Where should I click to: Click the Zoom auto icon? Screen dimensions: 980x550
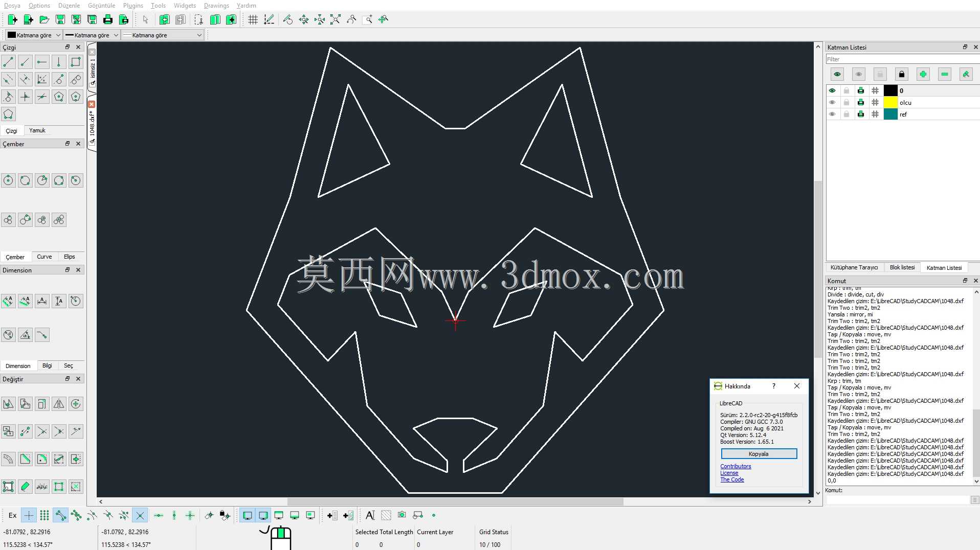pyautogui.click(x=336, y=19)
